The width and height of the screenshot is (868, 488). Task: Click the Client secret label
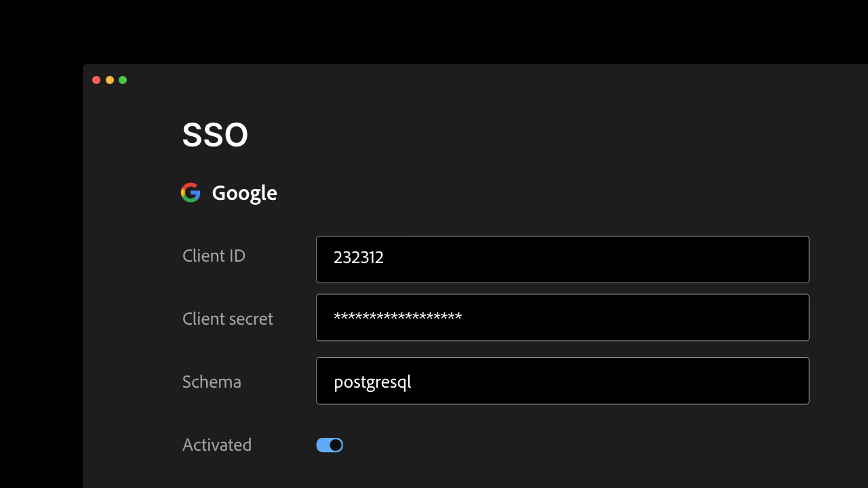tap(227, 319)
